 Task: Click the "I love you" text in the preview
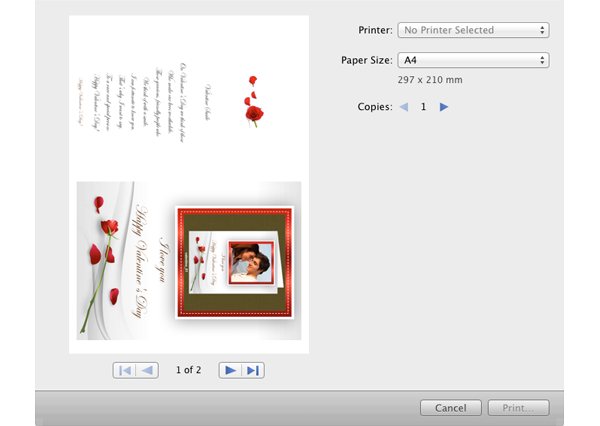(x=165, y=260)
